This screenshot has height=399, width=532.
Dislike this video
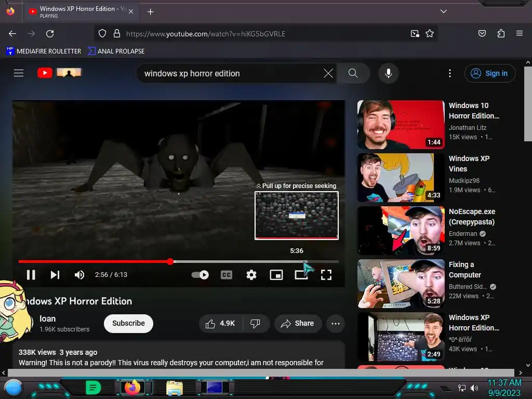pos(256,324)
